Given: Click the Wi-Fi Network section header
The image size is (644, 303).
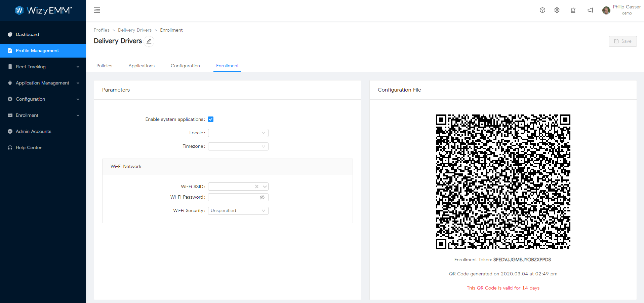Looking at the screenshot, I should tap(228, 167).
